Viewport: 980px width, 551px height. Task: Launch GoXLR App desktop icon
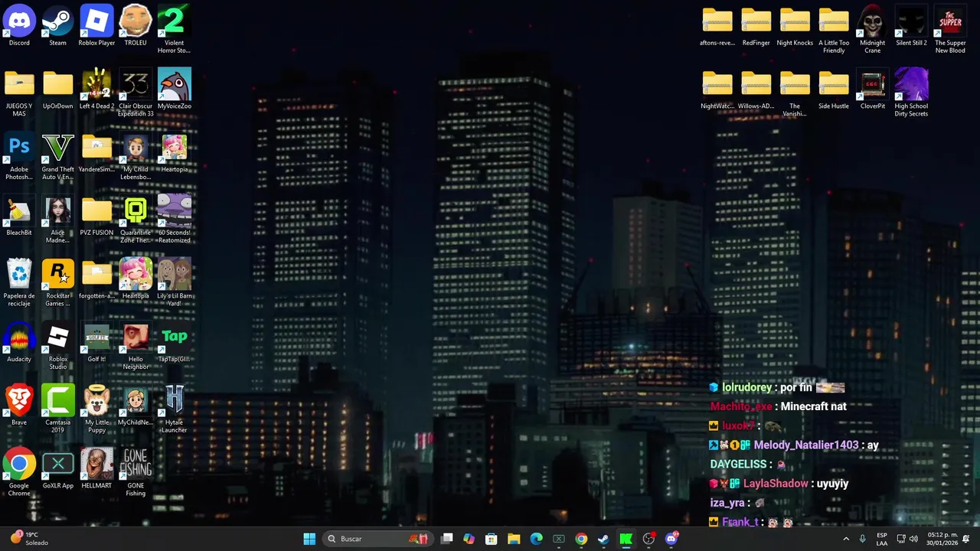pos(58,470)
